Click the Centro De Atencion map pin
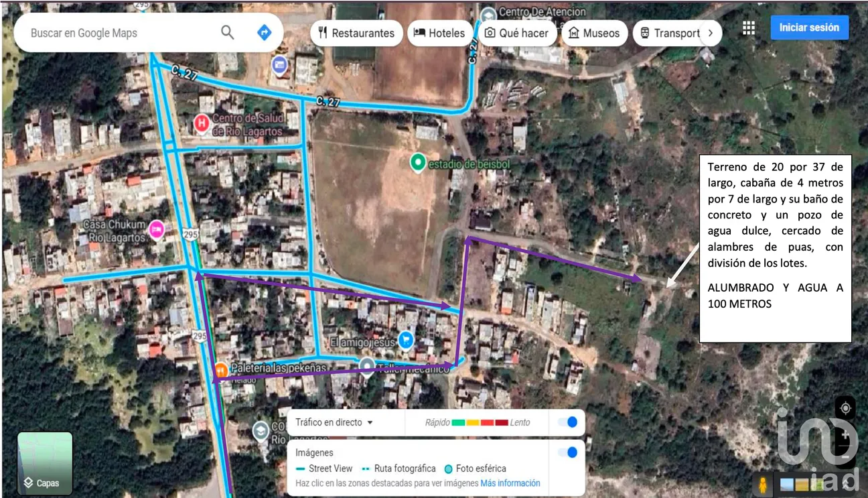The width and height of the screenshot is (868, 498). point(489,15)
